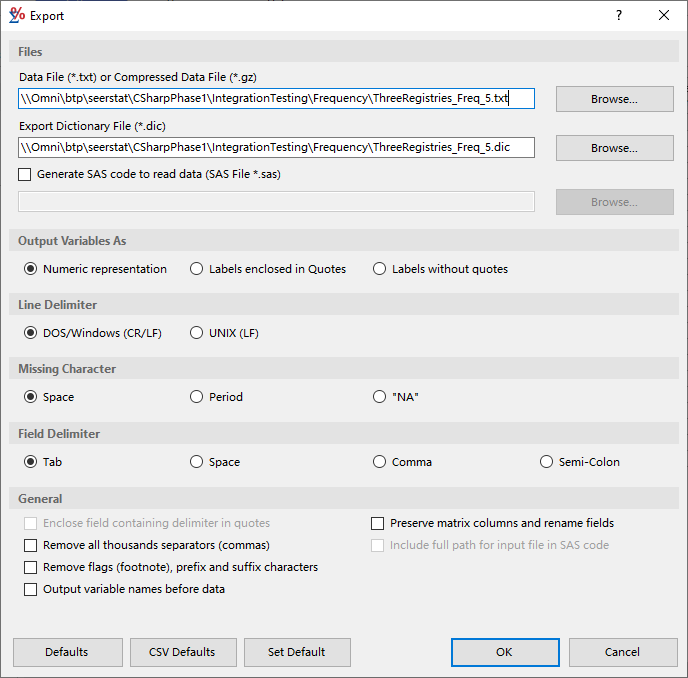Enable Generate SAS code to read data

pyautogui.click(x=25, y=174)
